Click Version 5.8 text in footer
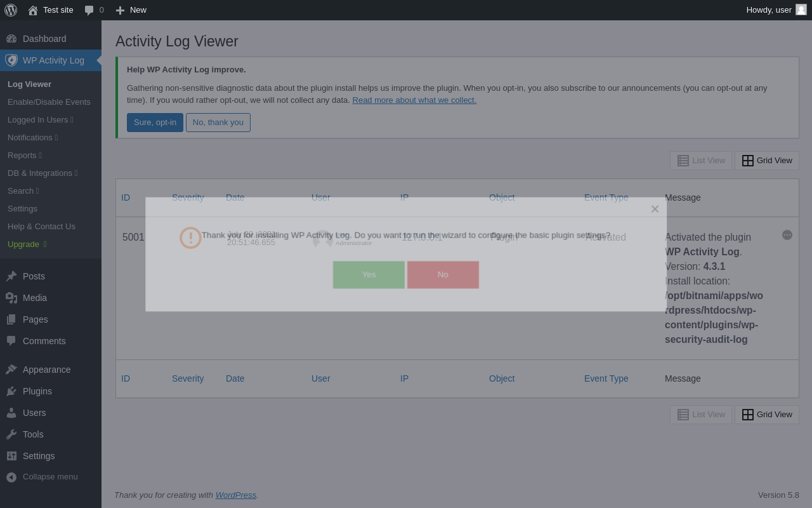The image size is (812, 508). pyautogui.click(x=778, y=495)
